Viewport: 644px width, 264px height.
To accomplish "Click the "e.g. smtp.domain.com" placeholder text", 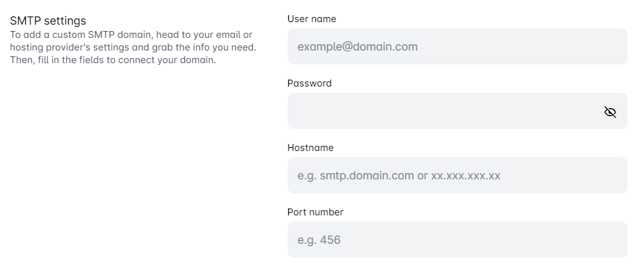I will [355, 176].
